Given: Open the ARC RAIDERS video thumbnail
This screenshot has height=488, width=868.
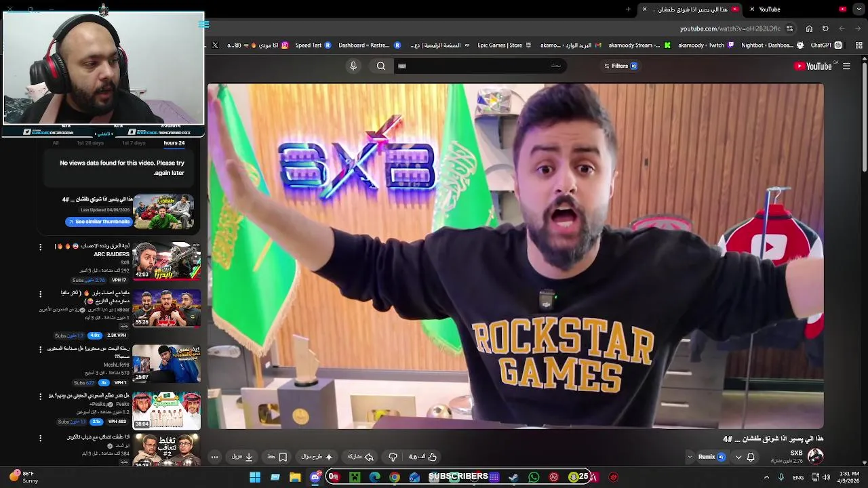Looking at the screenshot, I should coord(167,261).
